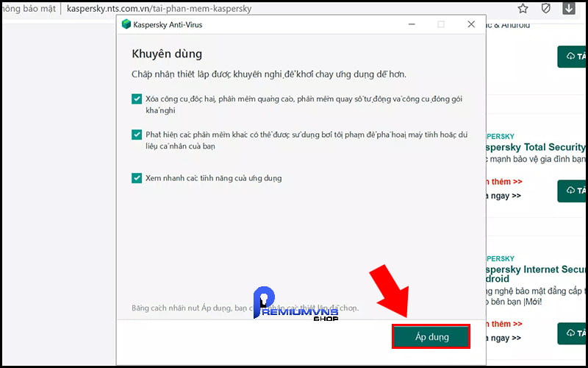Close the Kaspersky Anti-Virus dialog
Screen dimensions: 588x368
(471, 24)
